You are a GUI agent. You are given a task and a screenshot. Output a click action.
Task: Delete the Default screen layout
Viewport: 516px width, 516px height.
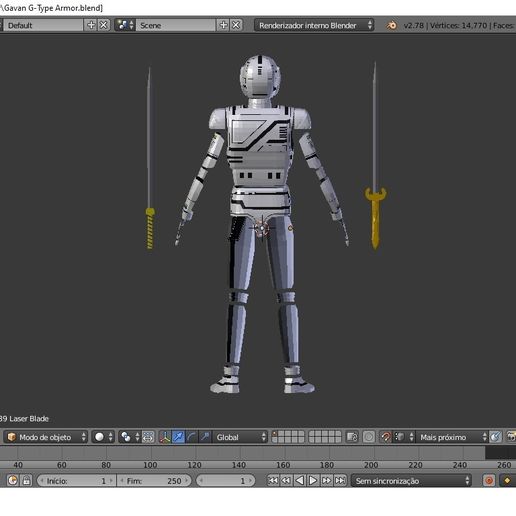104,25
